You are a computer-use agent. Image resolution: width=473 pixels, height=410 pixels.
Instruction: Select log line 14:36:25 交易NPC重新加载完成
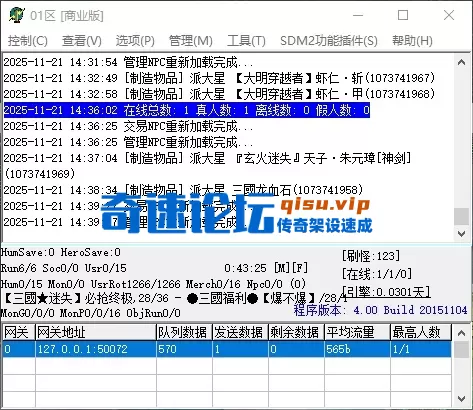point(128,126)
